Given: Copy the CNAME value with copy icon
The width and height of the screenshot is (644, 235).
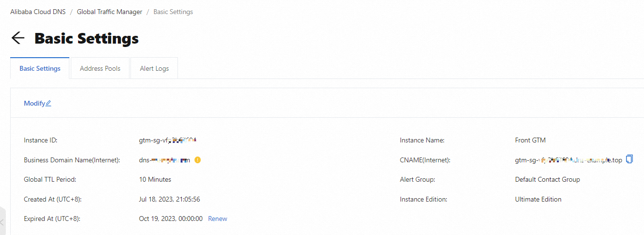Looking at the screenshot, I should pos(629,159).
